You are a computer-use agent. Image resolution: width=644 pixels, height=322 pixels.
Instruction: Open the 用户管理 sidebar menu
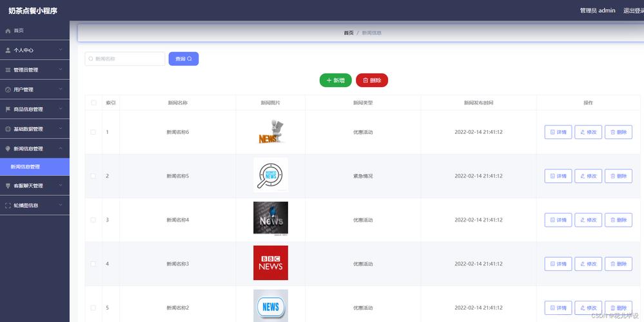click(x=35, y=90)
